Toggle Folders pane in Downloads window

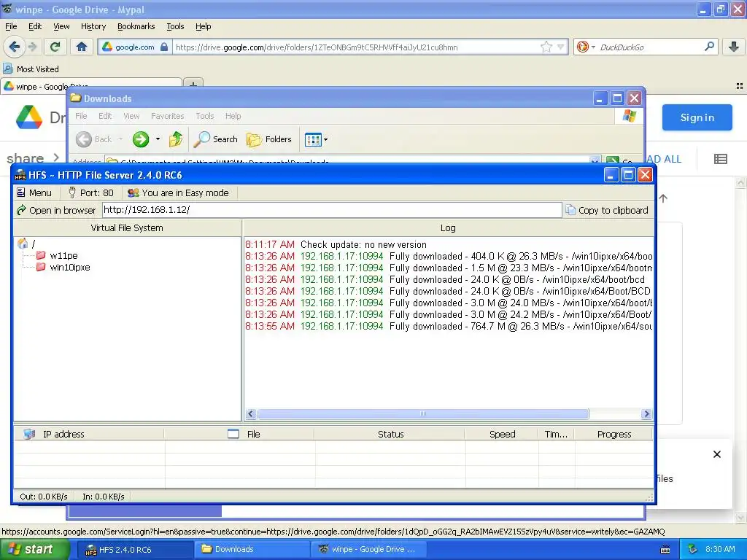click(268, 139)
